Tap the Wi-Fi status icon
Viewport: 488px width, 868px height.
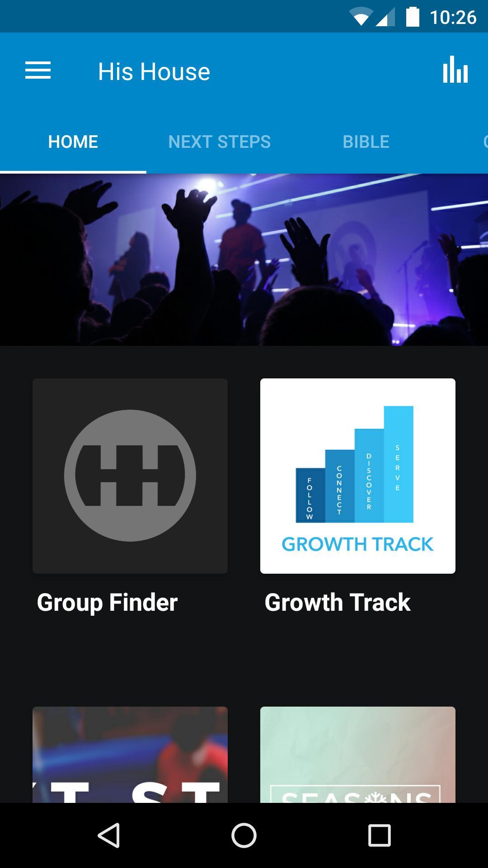[360, 17]
